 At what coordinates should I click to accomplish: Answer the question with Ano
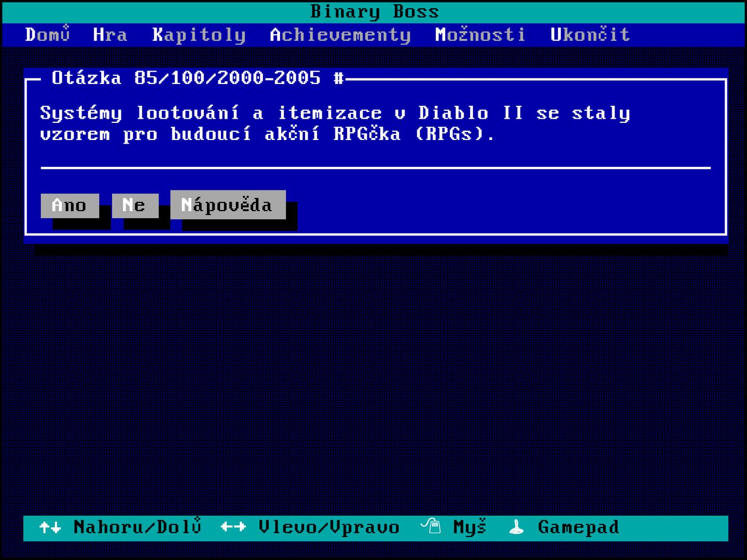pyautogui.click(x=70, y=205)
